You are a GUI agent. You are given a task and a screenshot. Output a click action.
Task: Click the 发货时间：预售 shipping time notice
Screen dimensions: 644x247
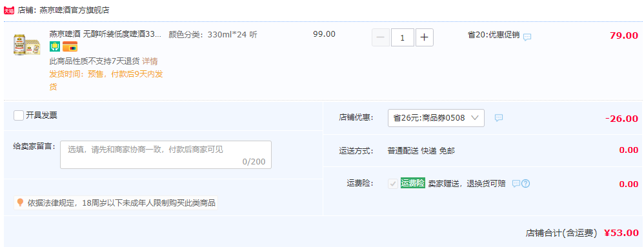106,81
